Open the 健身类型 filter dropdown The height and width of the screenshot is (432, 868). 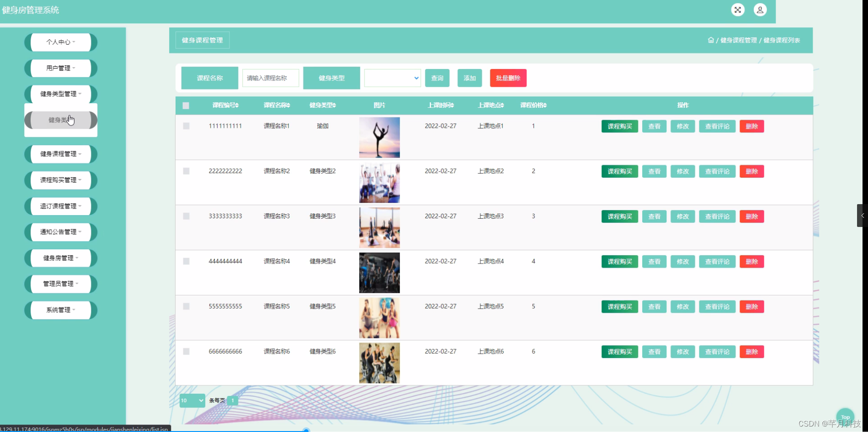click(x=391, y=78)
